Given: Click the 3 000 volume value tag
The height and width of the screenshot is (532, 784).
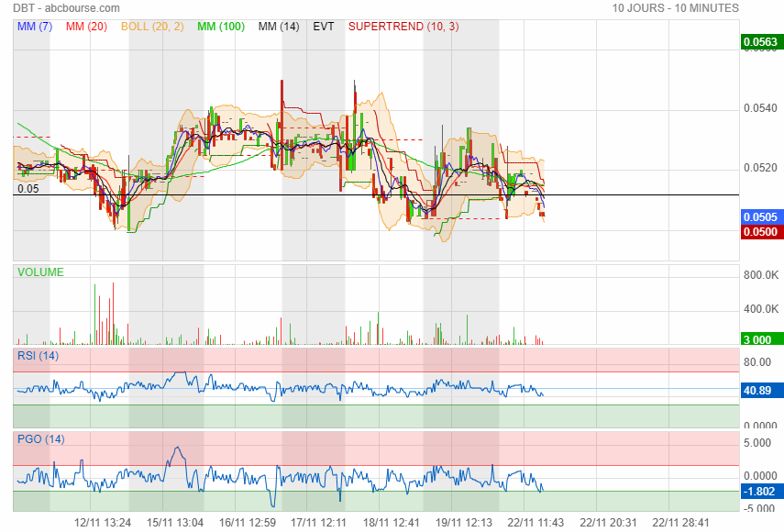Looking at the screenshot, I should 761,340.
